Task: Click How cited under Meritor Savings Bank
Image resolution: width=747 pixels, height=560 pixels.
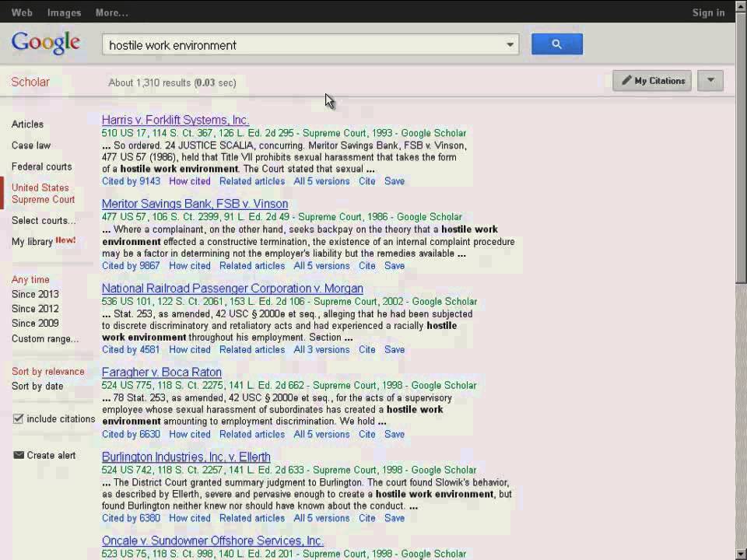Action: coord(190,266)
